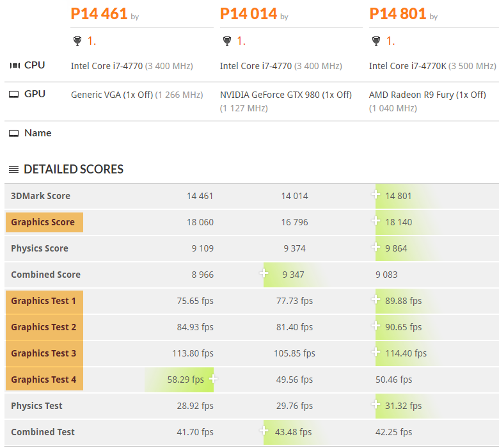Click the Combined Test row label
499x448 pixels.
43,432
